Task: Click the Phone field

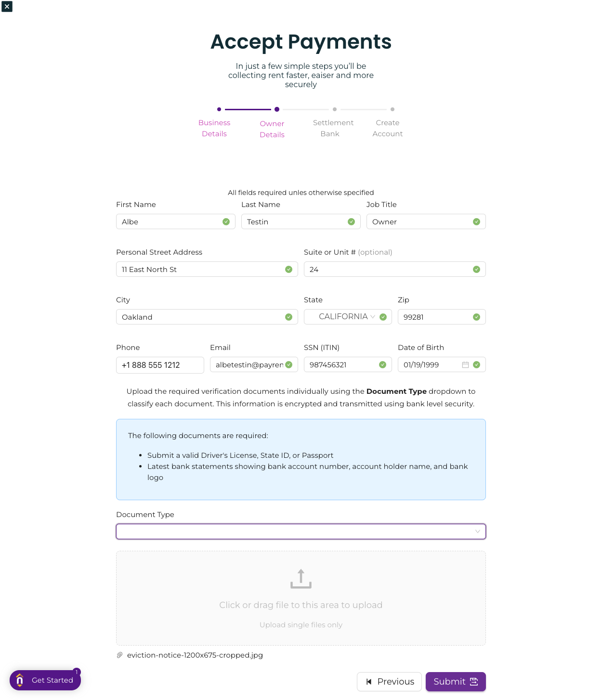Action: coord(160,365)
